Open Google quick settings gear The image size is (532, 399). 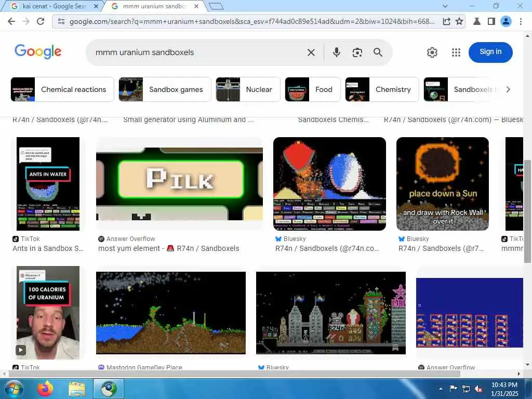432,52
